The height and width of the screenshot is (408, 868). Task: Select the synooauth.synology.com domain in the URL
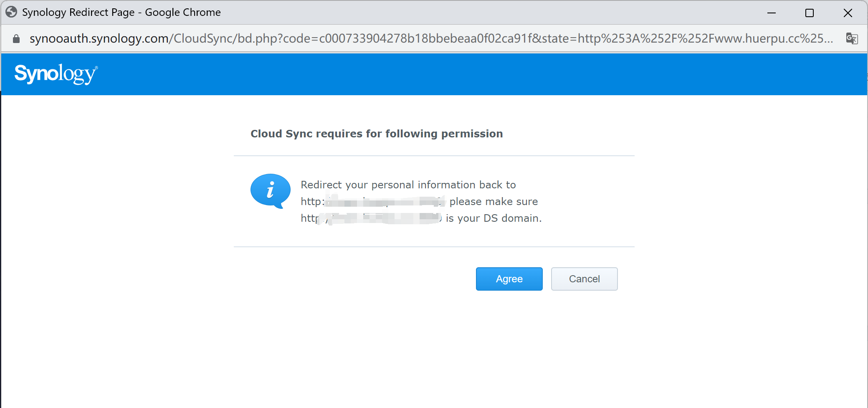click(x=99, y=38)
